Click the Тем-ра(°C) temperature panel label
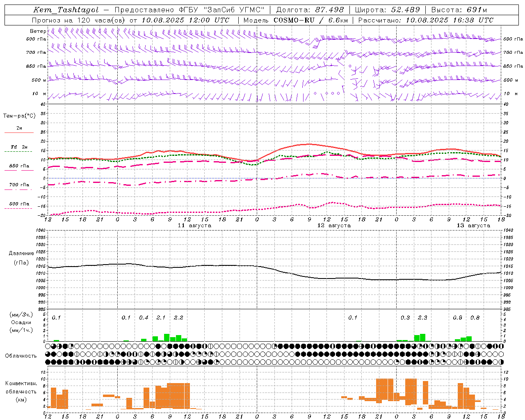 (x=19, y=116)
